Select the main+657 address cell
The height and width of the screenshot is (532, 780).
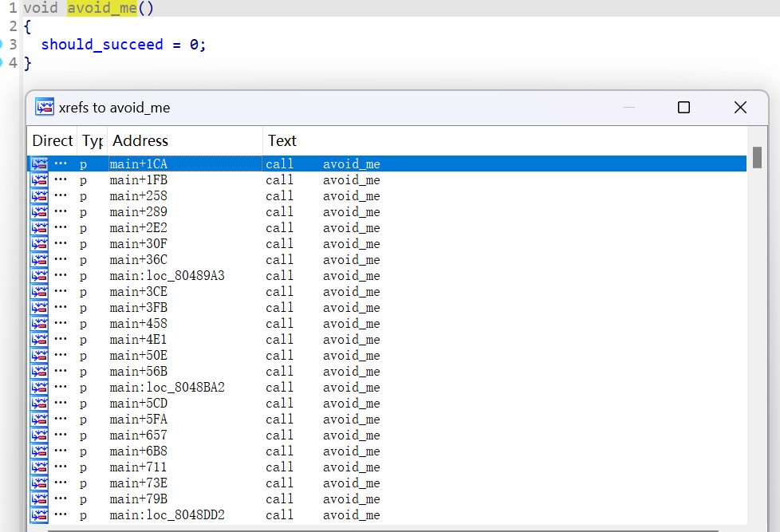pos(185,435)
